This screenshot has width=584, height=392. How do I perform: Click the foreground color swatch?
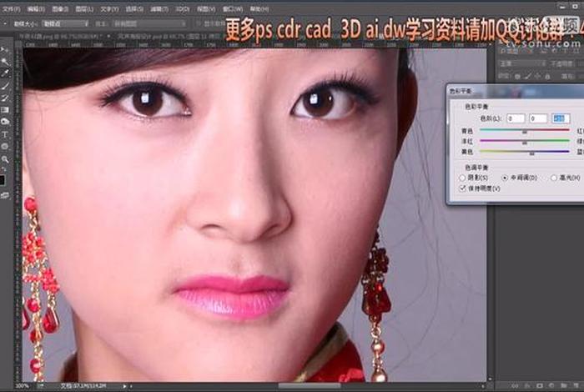coord(3,180)
